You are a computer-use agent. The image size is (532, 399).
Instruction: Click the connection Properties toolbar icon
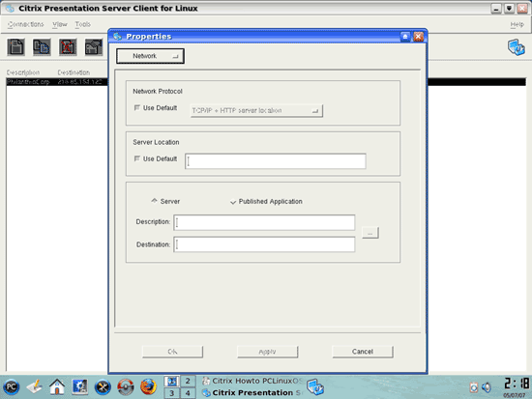[x=94, y=46]
